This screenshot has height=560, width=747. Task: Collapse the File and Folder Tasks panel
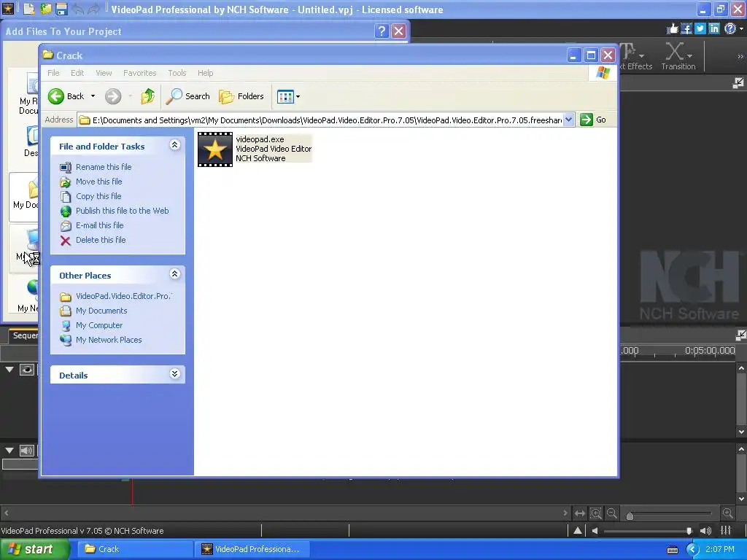point(175,145)
